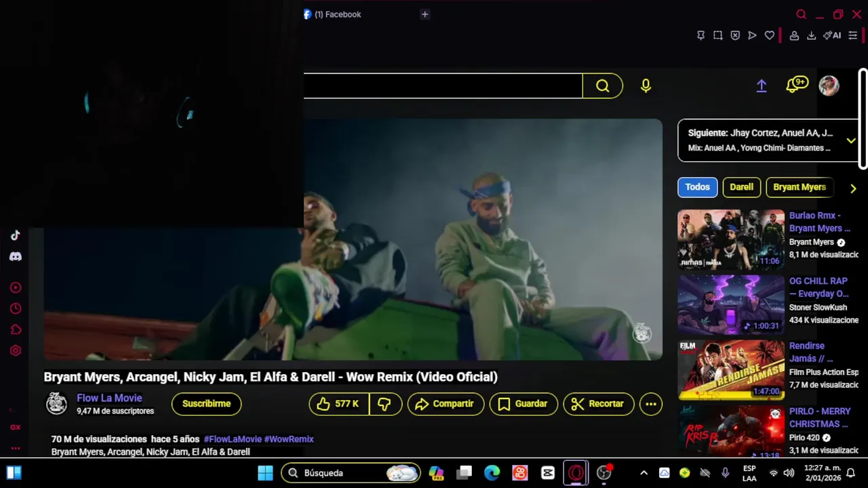Open the Opera account profile icon
The width and height of the screenshot is (868, 488).
tap(794, 35)
